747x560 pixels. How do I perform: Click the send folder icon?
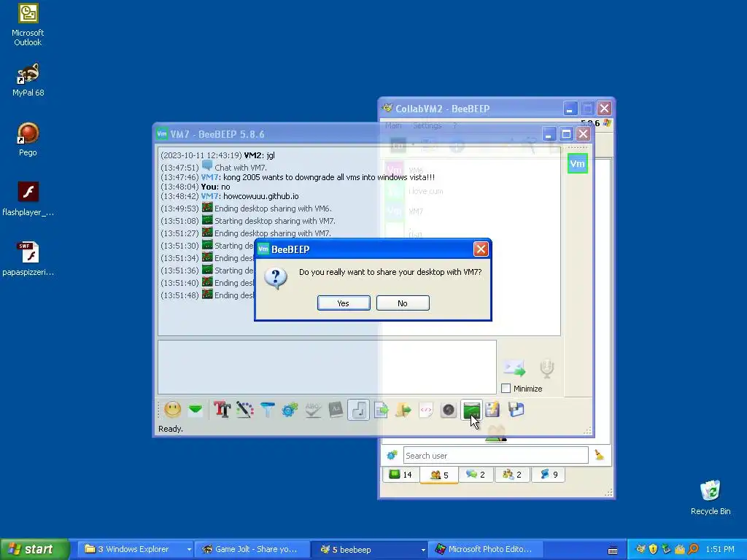[403, 410]
